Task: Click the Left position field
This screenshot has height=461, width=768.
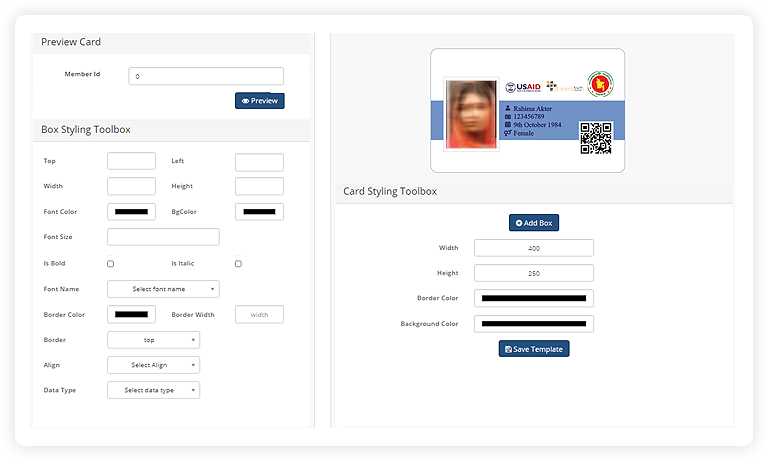Action: point(259,162)
